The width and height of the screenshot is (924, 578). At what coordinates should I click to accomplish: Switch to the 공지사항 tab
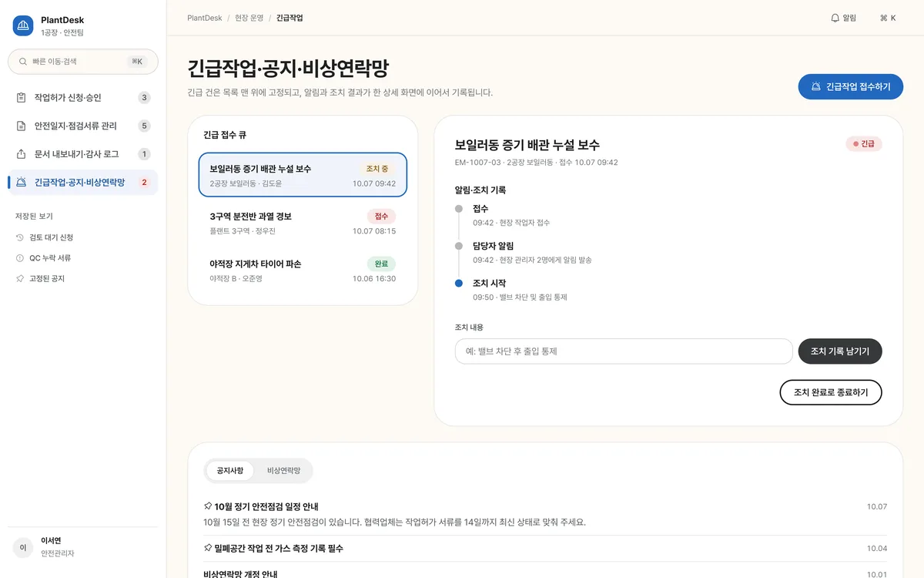[x=230, y=470]
